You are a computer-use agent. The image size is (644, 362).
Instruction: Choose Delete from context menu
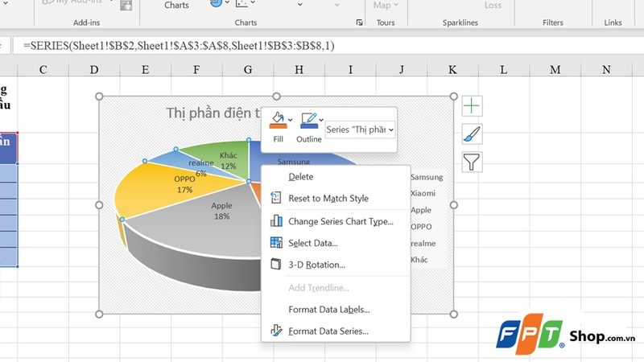click(336, 176)
